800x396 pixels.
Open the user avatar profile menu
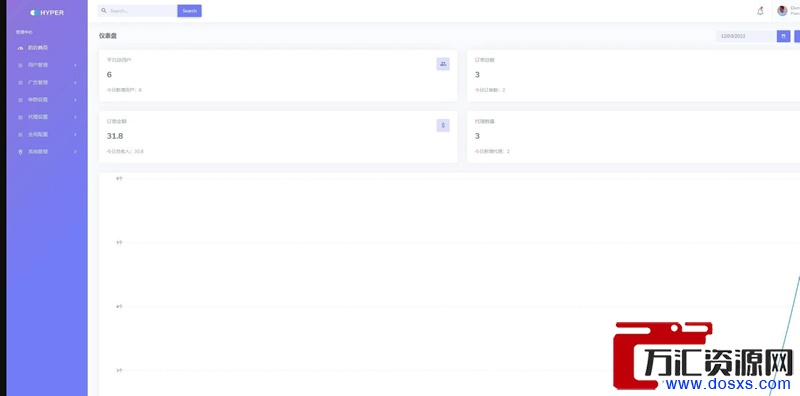point(782,11)
